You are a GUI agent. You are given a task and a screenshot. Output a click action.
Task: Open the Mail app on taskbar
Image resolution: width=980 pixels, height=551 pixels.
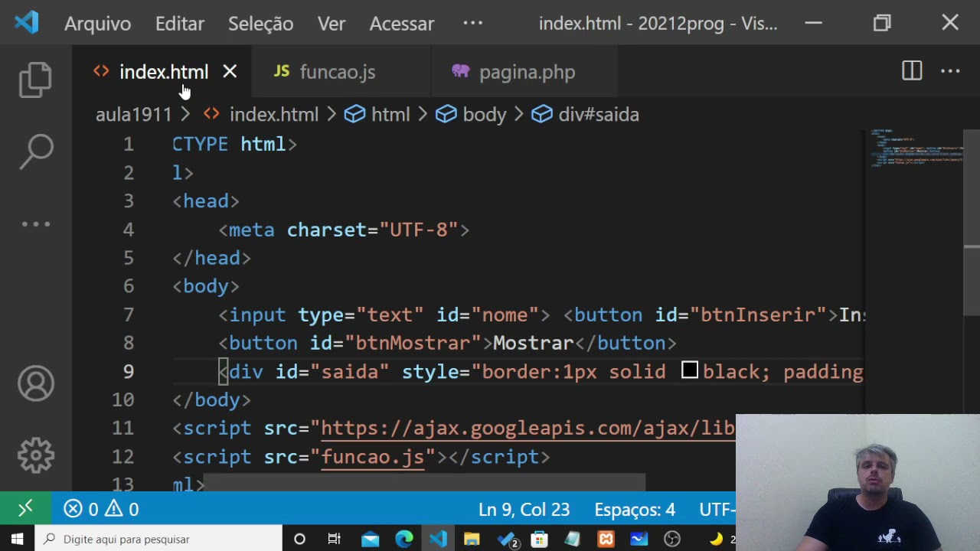(370, 540)
